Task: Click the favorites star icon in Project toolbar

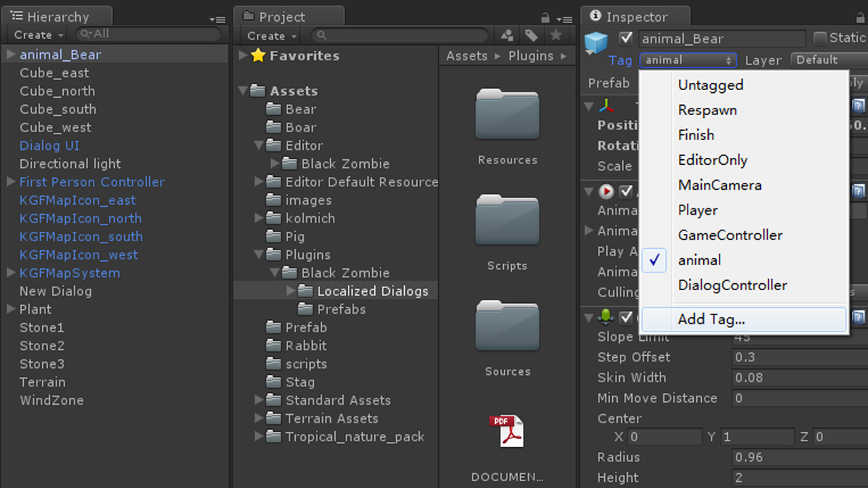Action: tap(556, 36)
